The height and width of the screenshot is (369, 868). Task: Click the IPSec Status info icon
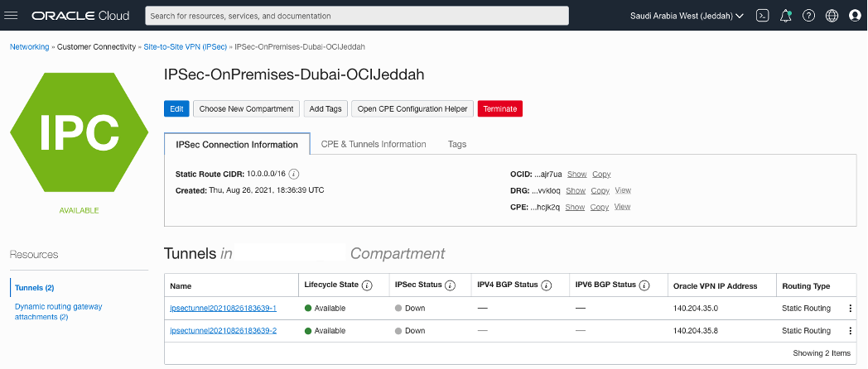(450, 285)
